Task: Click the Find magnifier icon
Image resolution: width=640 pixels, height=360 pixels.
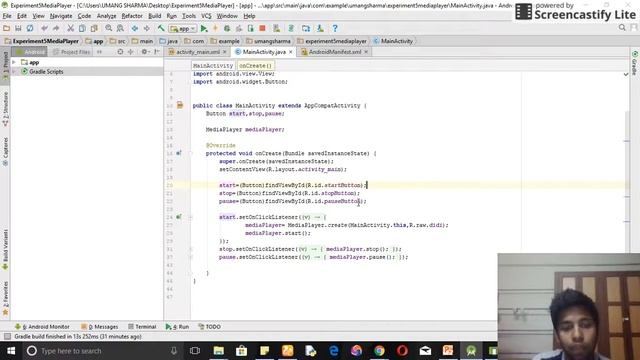Action: click(x=109, y=28)
